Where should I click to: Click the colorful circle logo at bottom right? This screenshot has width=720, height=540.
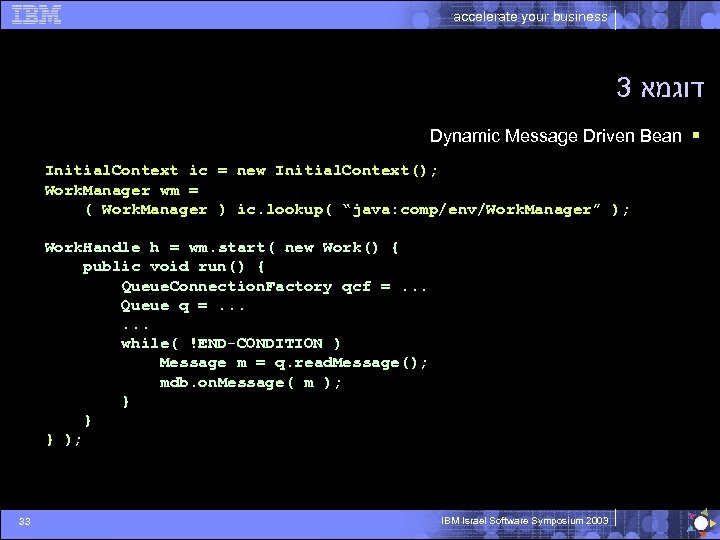pos(701,523)
